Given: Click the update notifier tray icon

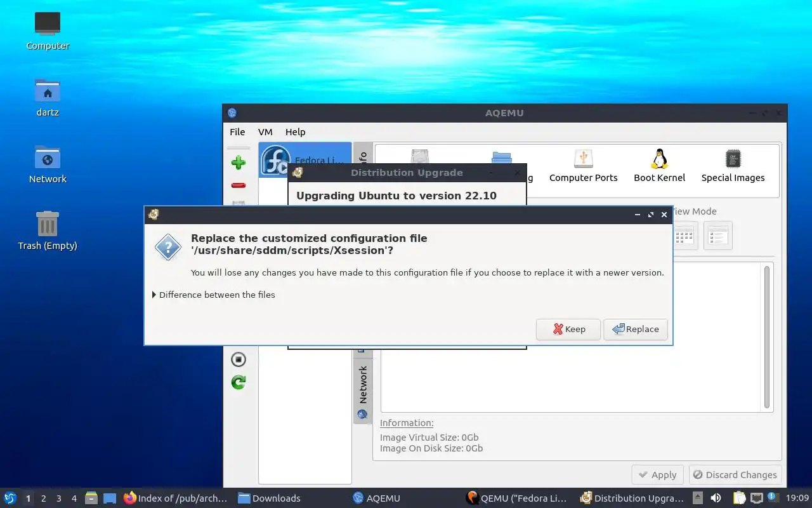Looking at the screenshot, I should coord(773,498).
